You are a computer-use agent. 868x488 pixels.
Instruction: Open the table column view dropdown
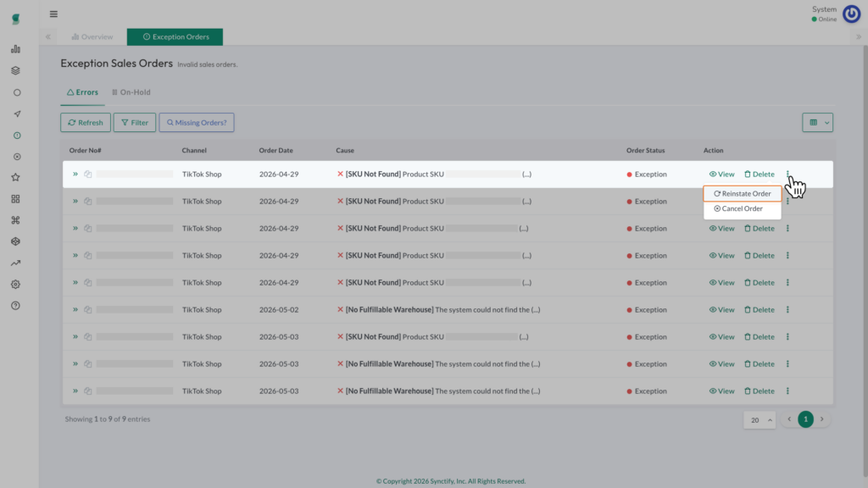click(818, 123)
